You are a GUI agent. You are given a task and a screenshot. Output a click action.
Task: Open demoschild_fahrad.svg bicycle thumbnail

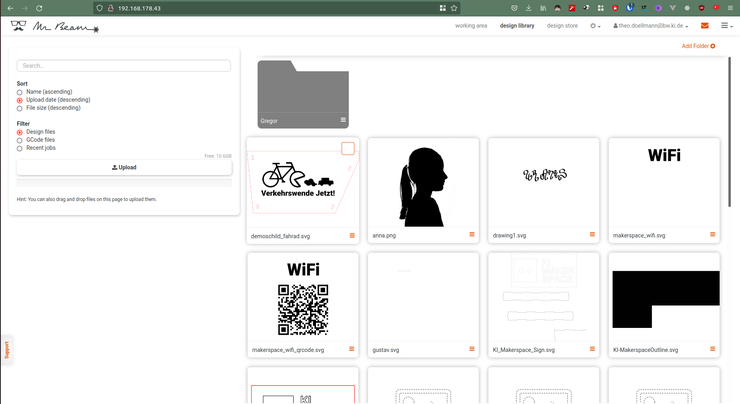(x=303, y=183)
